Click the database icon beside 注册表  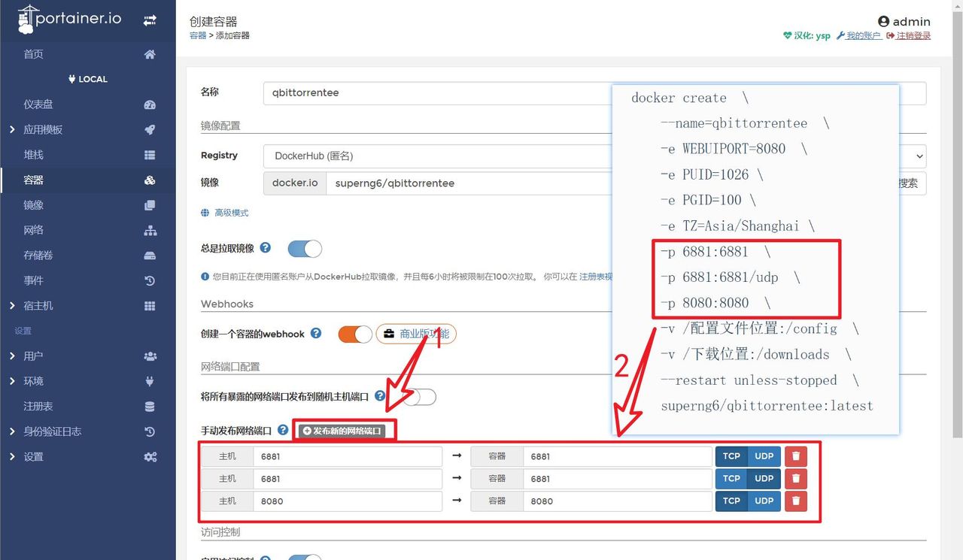pos(150,407)
